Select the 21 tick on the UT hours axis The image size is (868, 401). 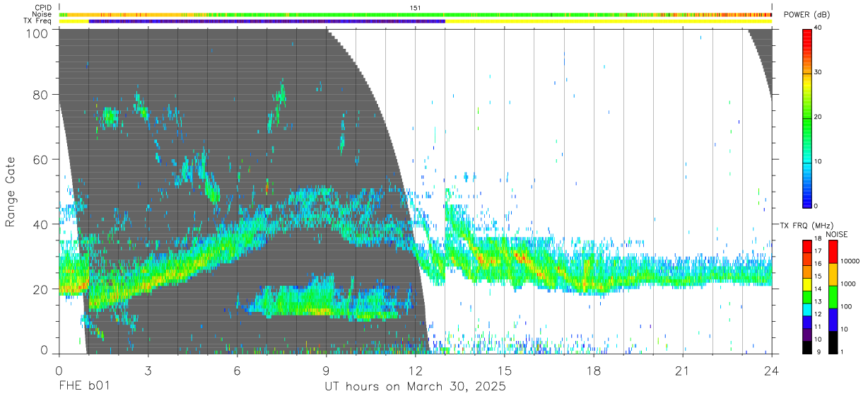pyautogui.click(x=683, y=371)
